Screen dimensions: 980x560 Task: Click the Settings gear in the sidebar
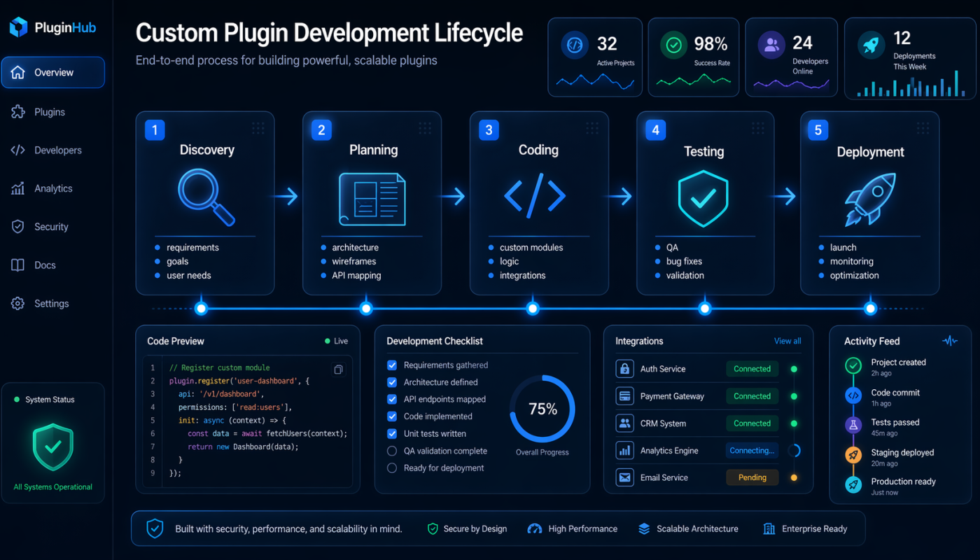pyautogui.click(x=17, y=303)
